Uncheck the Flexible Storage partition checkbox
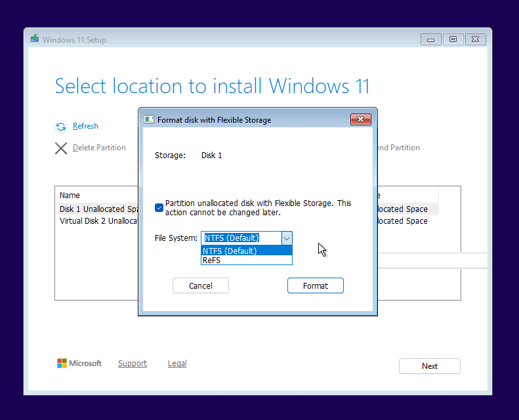519x420 pixels. pyautogui.click(x=159, y=208)
